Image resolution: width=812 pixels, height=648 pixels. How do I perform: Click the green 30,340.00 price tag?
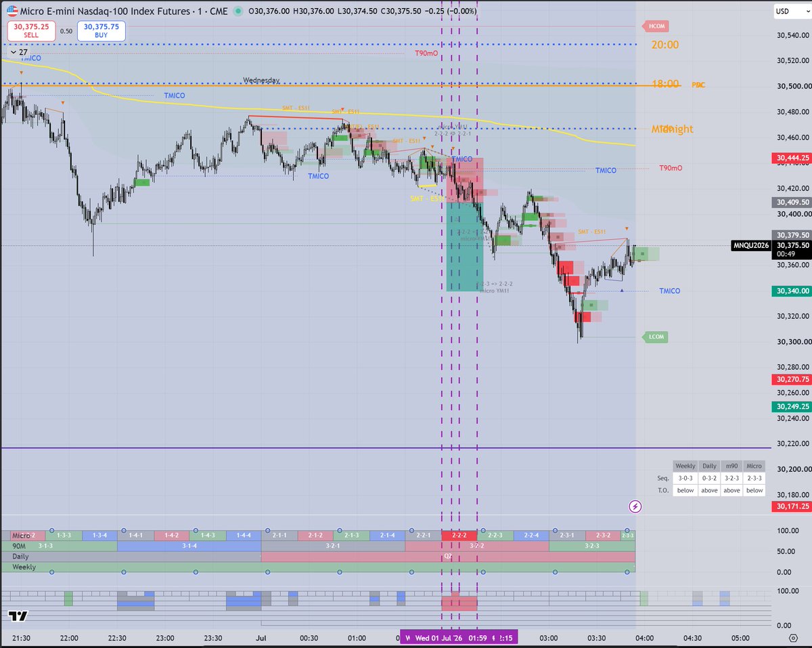(793, 291)
